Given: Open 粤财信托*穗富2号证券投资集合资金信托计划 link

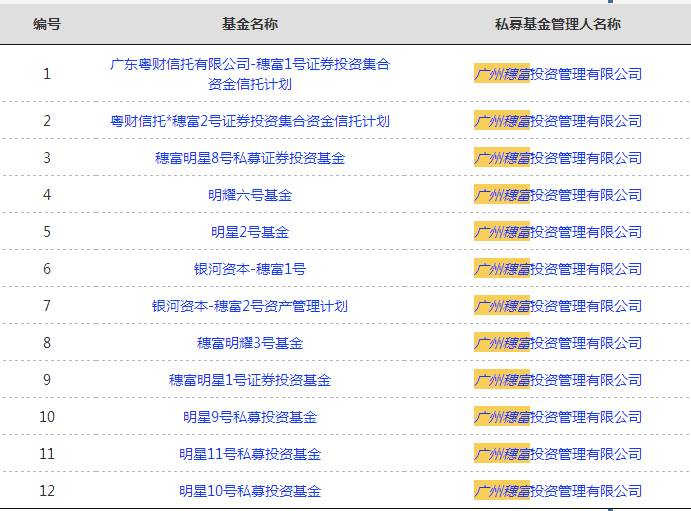Looking at the screenshot, I should (250, 121).
